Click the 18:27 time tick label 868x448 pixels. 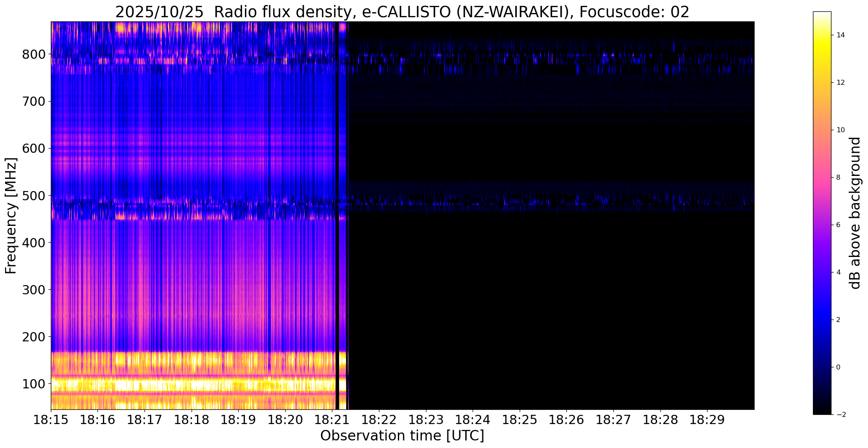point(613,420)
